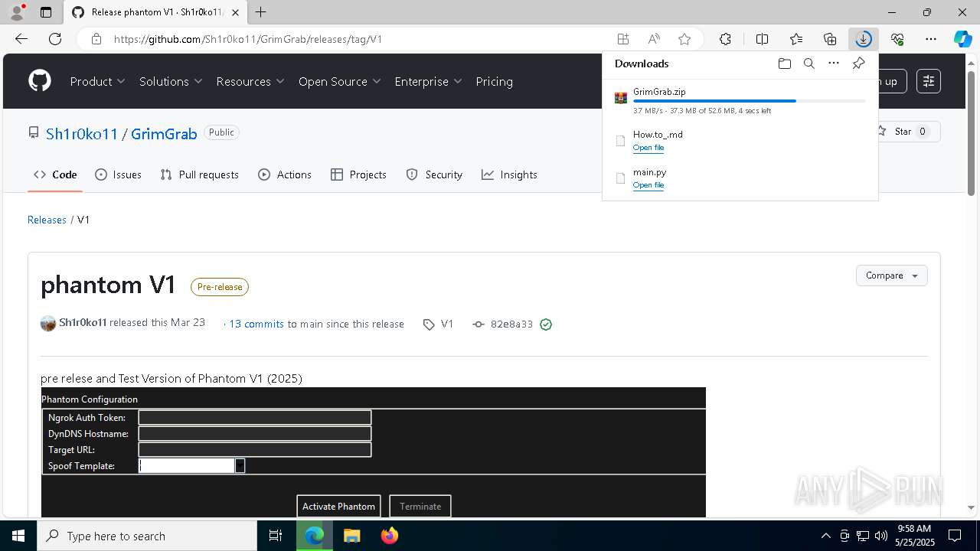Pin the Downloads panel
980x551 pixels.
tap(858, 64)
